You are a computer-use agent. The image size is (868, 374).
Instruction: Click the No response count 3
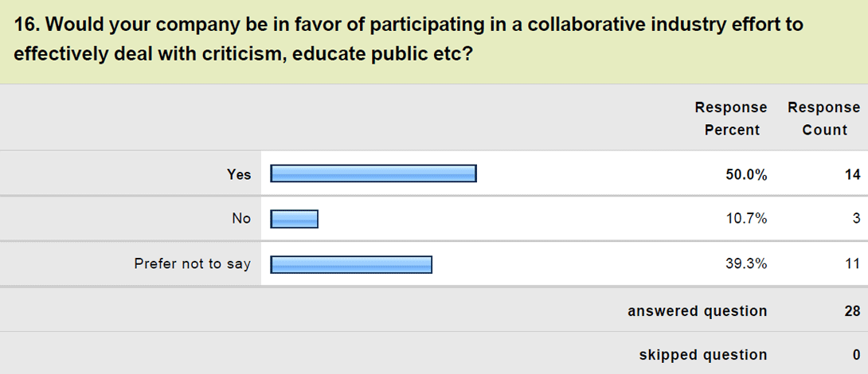click(x=856, y=219)
